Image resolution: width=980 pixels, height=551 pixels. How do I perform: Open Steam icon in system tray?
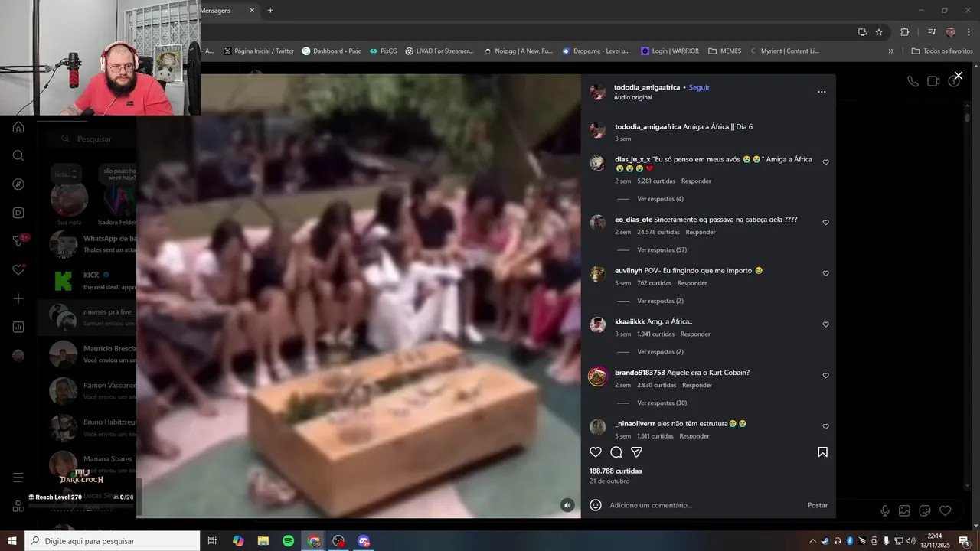825,541
